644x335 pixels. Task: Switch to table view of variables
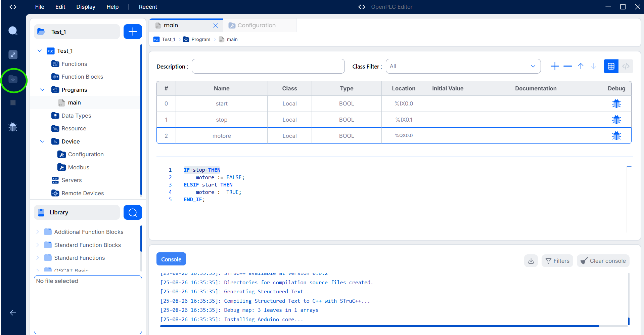(611, 66)
